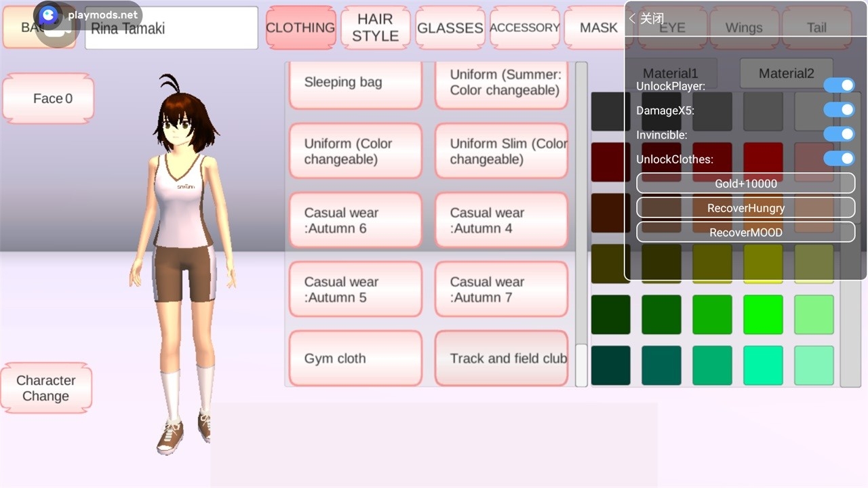Pick Casual wear :Autumn 6
868x488 pixels.
(x=355, y=220)
